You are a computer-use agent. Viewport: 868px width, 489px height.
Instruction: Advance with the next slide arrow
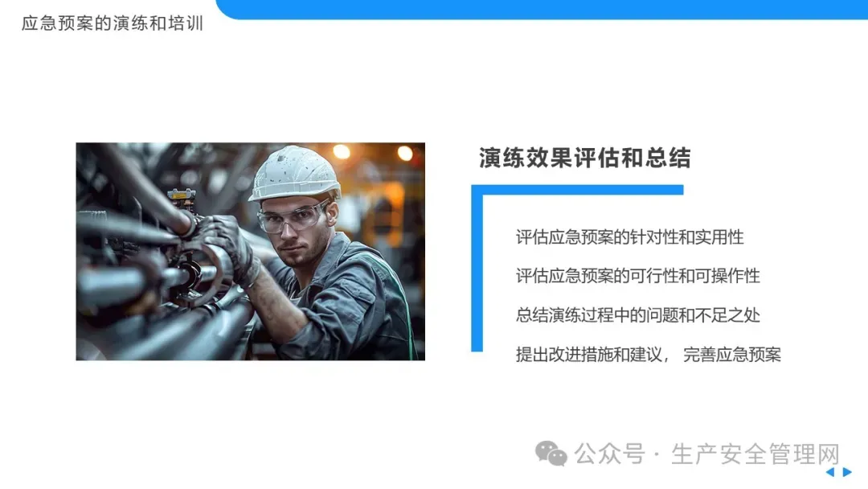click(x=847, y=472)
